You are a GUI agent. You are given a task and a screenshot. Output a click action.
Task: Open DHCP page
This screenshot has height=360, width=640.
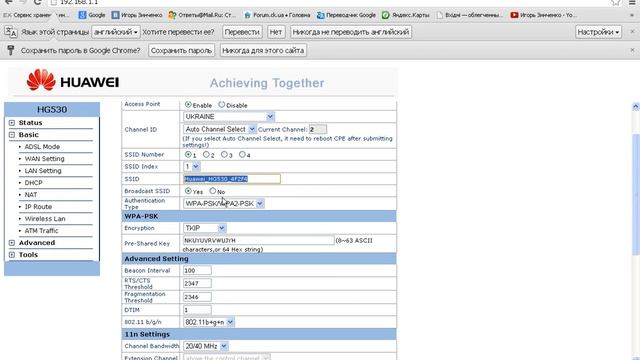point(33,183)
